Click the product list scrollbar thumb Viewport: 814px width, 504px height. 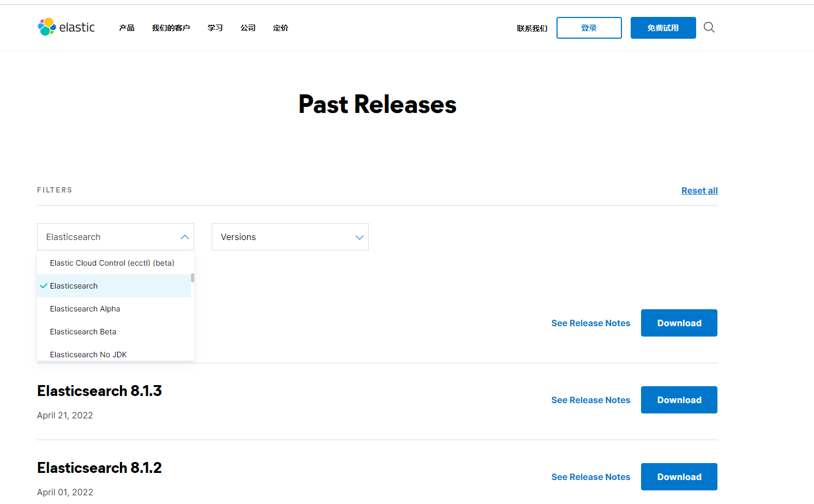(193, 278)
